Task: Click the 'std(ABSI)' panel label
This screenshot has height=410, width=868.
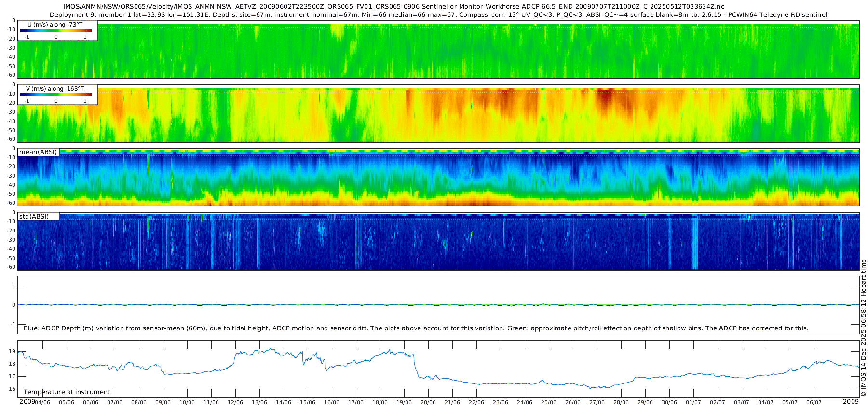Action: coord(34,217)
